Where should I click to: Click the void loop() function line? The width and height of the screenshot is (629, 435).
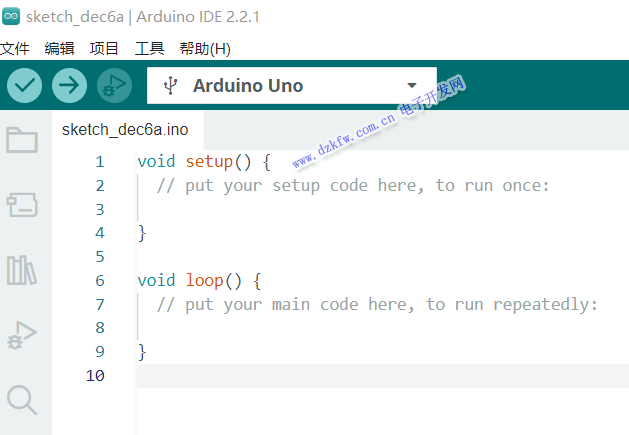[x=199, y=280]
